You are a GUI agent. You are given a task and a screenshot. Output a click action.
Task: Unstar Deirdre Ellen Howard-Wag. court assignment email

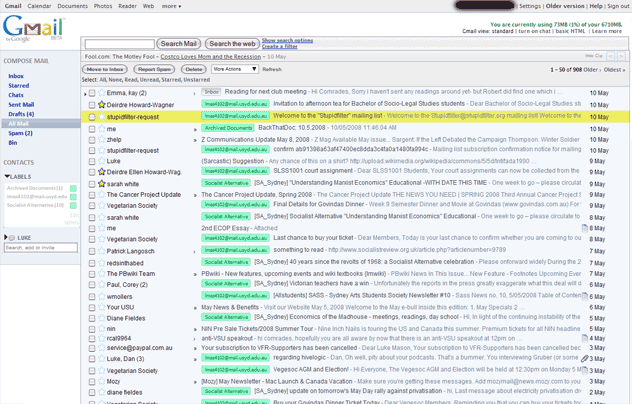(x=102, y=172)
